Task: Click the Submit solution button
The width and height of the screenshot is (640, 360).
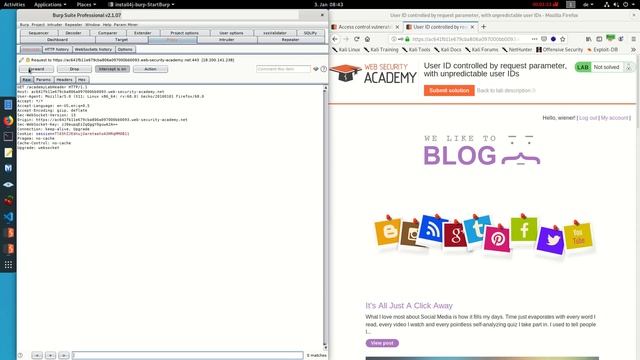Action: pos(449,90)
